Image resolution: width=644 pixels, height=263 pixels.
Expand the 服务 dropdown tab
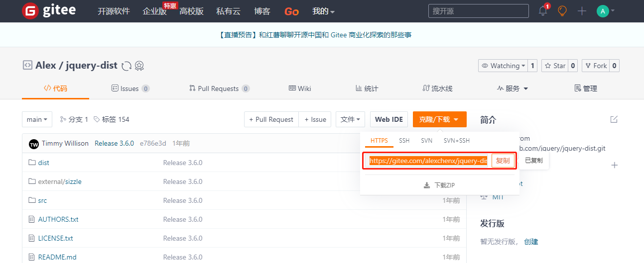pos(513,88)
